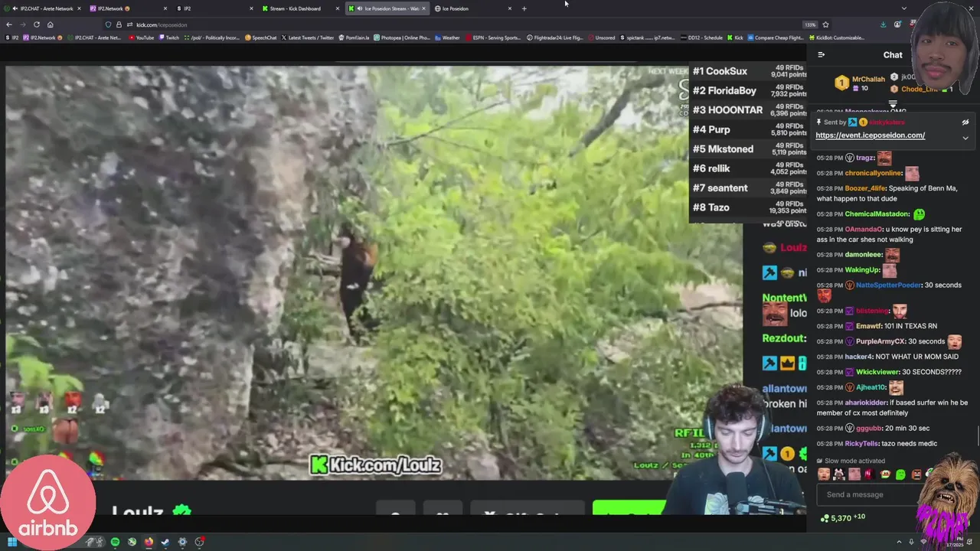This screenshot has height=551, width=980.
Task: Open a new browser tab
Action: 524,8
